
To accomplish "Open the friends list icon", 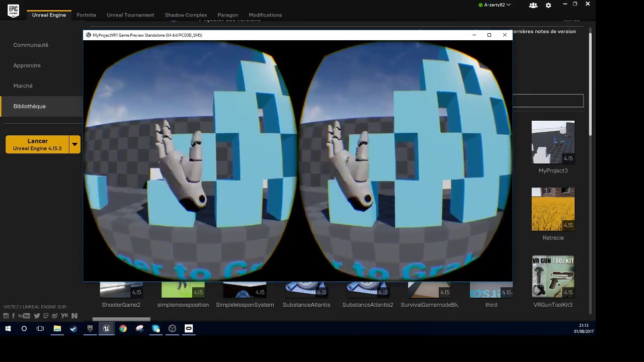I will click(533, 5).
